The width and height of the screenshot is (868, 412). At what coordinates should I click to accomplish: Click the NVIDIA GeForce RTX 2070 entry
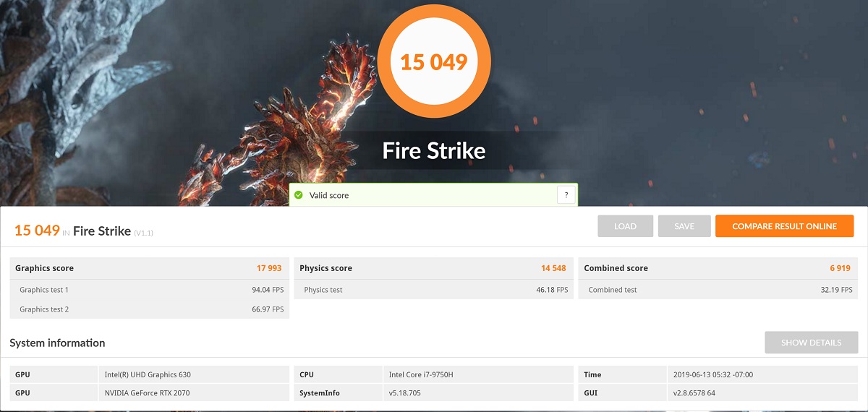[x=148, y=393]
